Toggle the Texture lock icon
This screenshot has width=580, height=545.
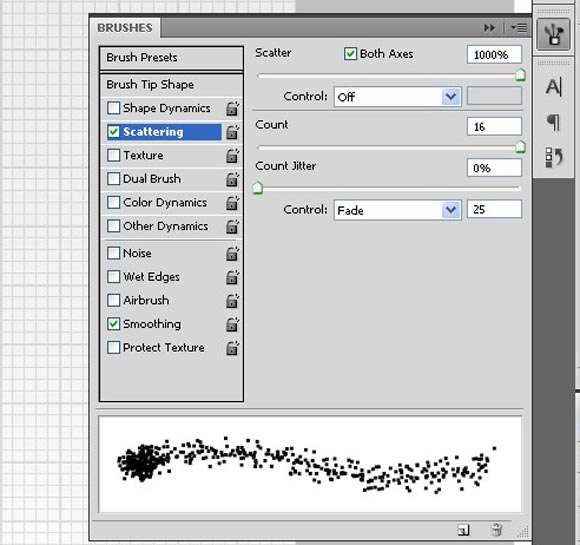tap(232, 156)
